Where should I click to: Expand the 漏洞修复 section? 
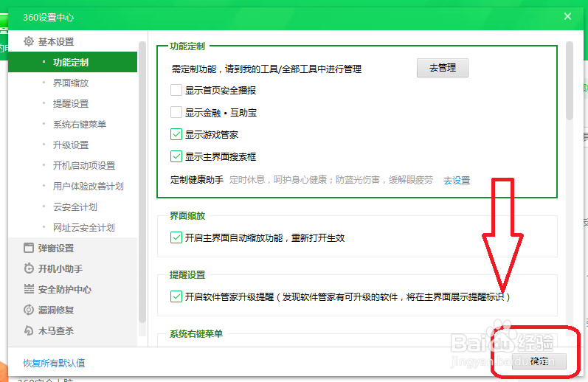pyautogui.click(x=56, y=310)
